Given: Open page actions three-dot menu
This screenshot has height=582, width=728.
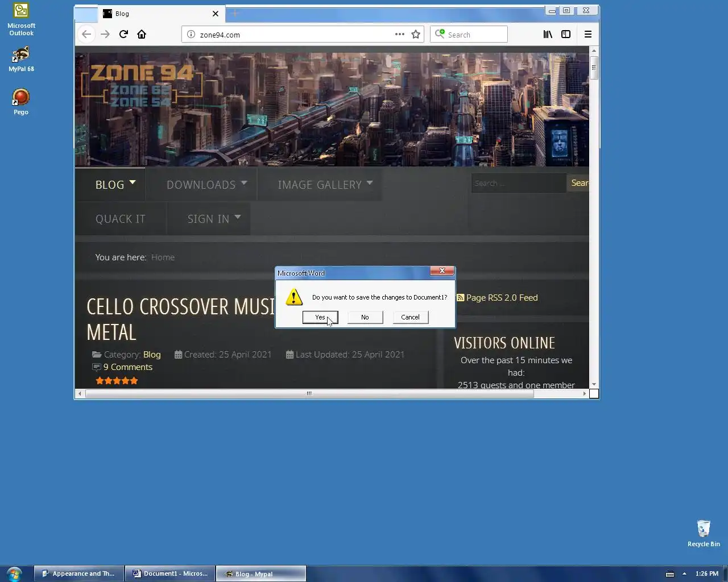Looking at the screenshot, I should pyautogui.click(x=400, y=34).
